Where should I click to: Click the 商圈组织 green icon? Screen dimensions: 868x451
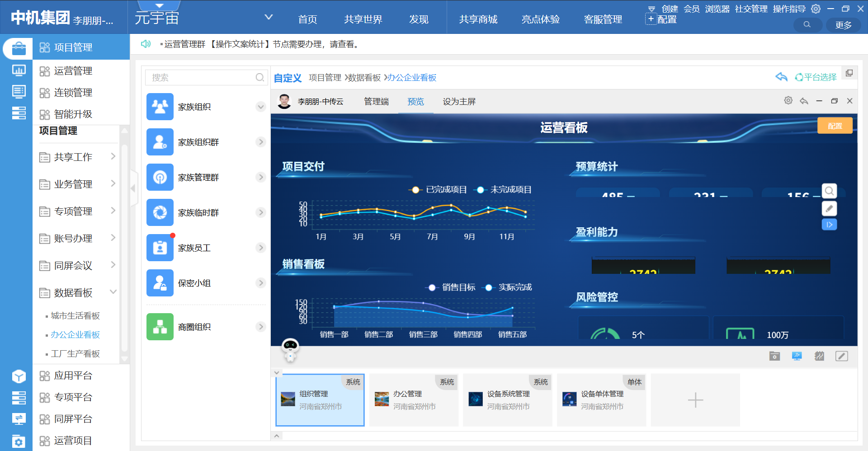(160, 327)
